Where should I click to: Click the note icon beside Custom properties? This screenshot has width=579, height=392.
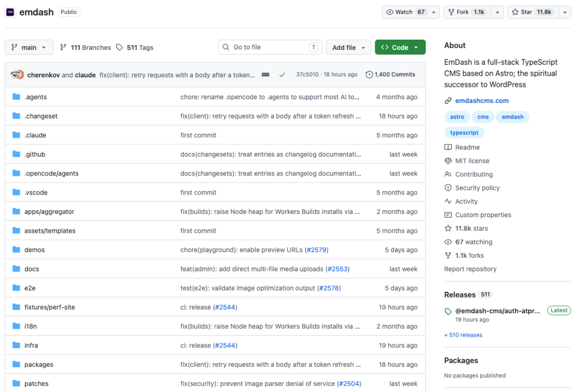point(448,215)
